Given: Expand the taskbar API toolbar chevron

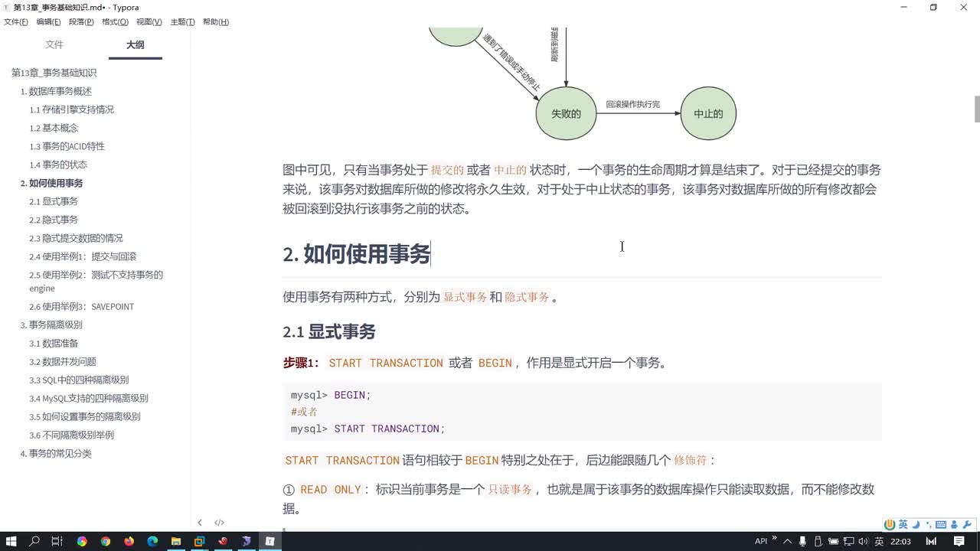Looking at the screenshot, I should click(x=774, y=538).
